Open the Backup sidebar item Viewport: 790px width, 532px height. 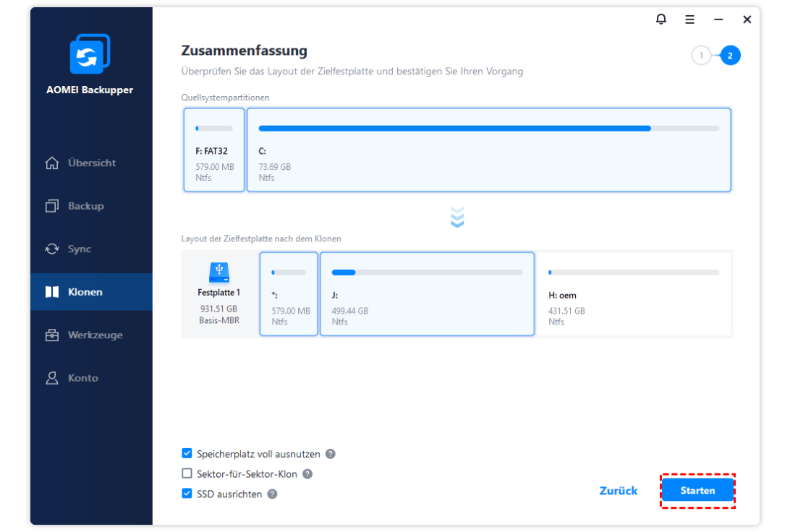pos(85,206)
